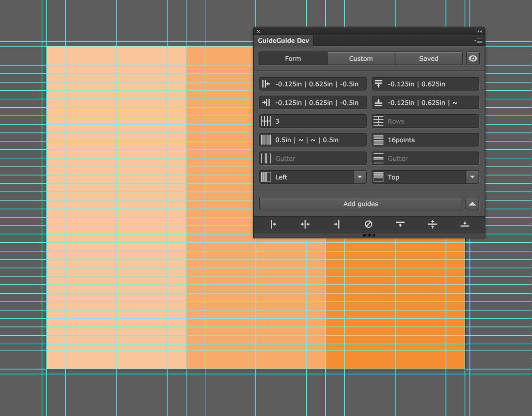Edit the column width field
532x416 pixels.
click(x=313, y=140)
